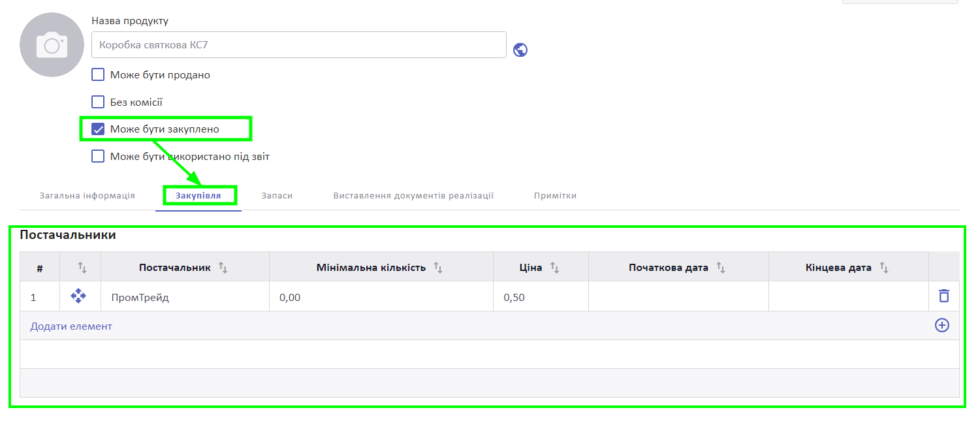This screenshot has height=427, width=980.
Task: Delete the ПромТрейд supplier row
Action: (943, 296)
